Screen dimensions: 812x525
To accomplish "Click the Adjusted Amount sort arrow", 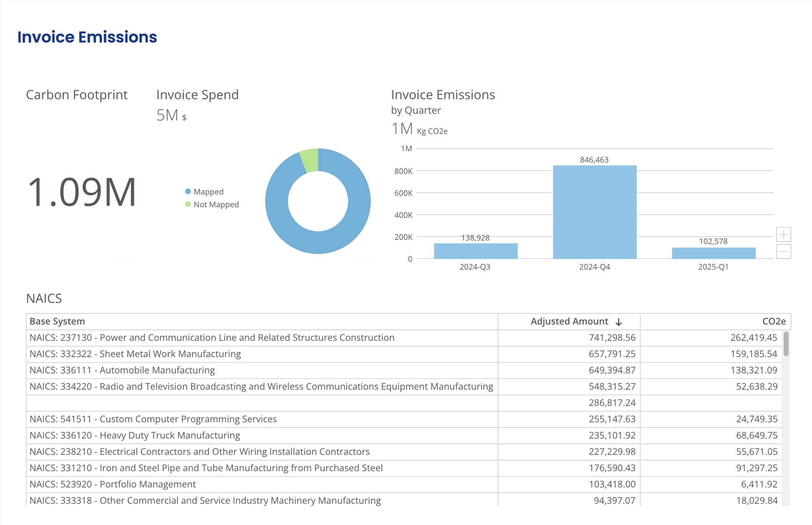I will click(618, 322).
